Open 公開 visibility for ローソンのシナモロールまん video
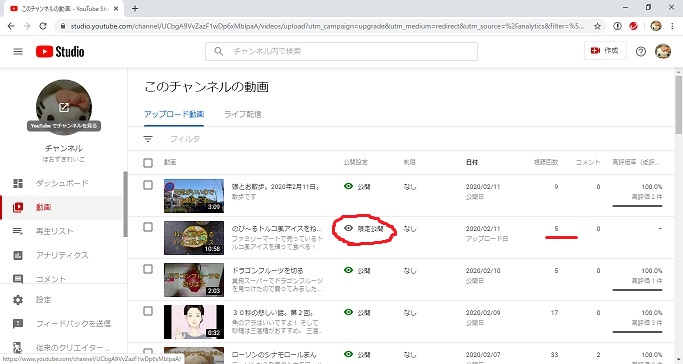 click(x=357, y=354)
